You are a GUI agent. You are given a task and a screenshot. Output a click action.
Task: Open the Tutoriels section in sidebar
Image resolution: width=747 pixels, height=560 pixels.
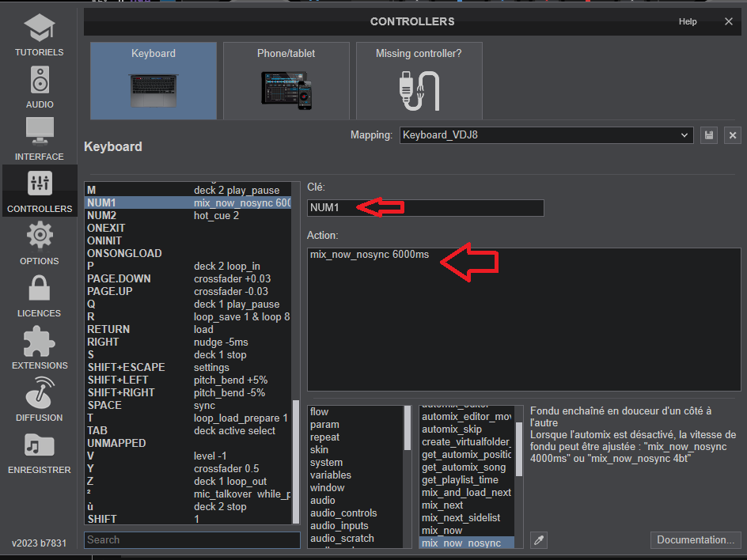click(39, 34)
